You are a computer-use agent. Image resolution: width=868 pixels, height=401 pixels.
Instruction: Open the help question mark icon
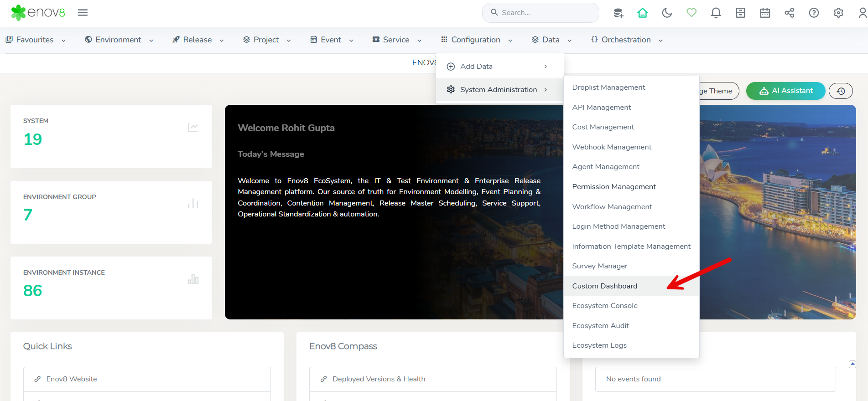click(814, 13)
